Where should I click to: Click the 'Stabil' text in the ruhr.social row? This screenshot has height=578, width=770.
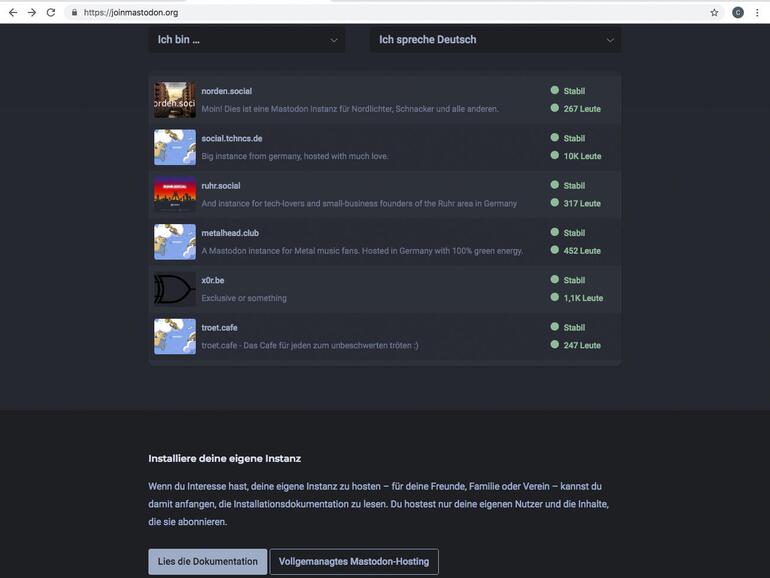tap(574, 186)
